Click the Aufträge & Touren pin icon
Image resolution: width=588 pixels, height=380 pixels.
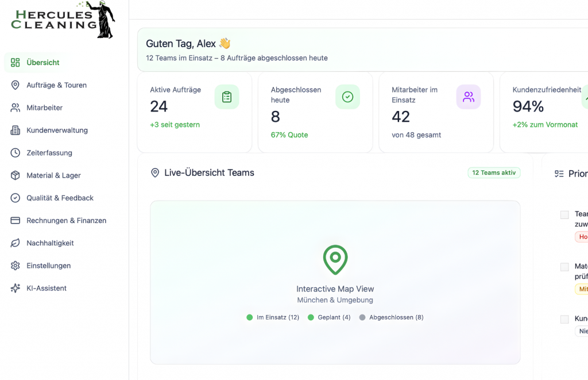[x=16, y=85]
